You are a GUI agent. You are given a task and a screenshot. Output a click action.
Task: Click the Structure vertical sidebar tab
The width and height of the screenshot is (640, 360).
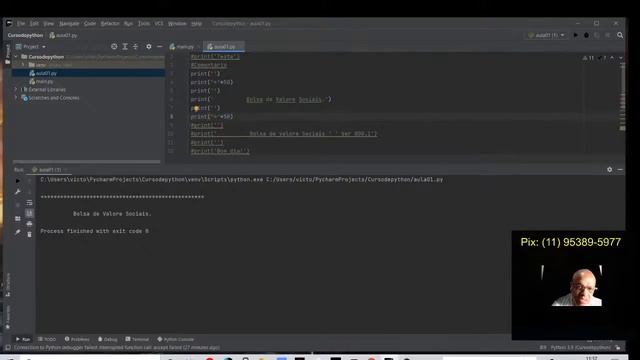[8, 284]
